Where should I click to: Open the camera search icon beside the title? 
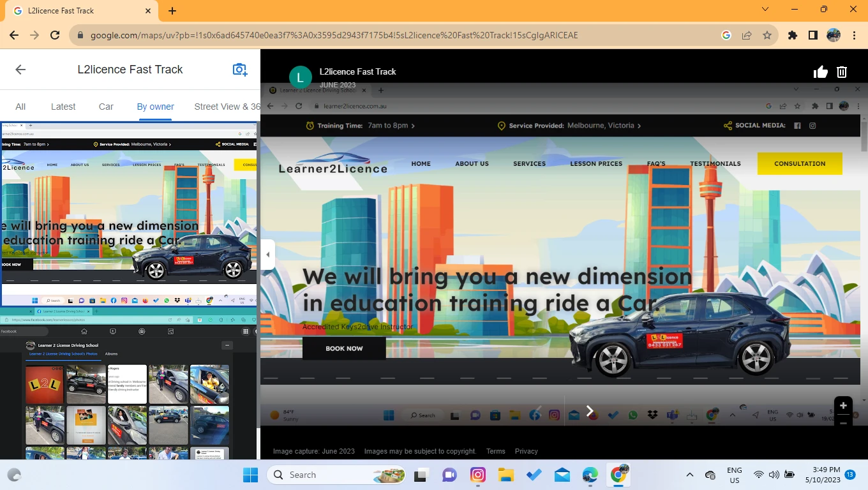239,69
